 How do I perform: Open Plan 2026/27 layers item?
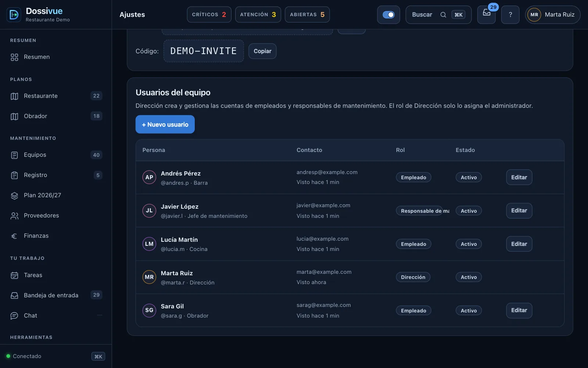pyautogui.click(x=56, y=195)
